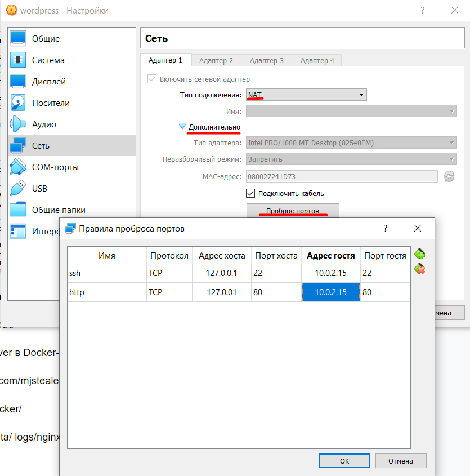Screen dimensions: 470x476
Task: Select the USB category label
Action: coord(40,189)
